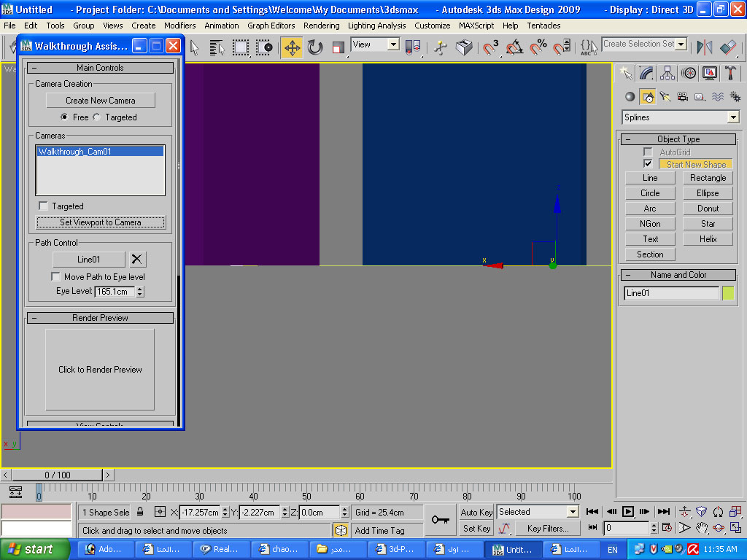Select Lights category in Create panel

point(665,97)
